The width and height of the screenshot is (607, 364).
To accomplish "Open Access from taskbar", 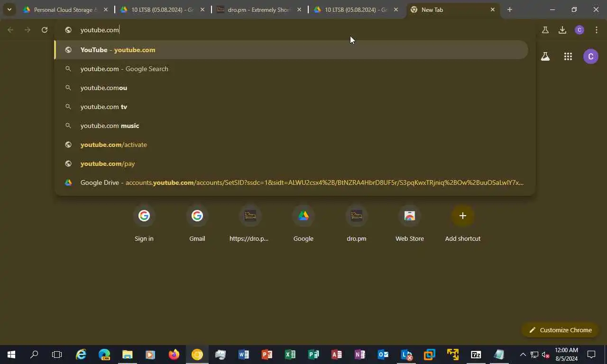I will [x=337, y=355].
